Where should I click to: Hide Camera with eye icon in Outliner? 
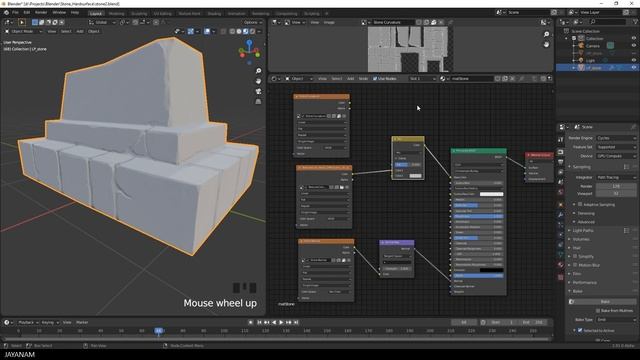pyautogui.click(x=634, y=46)
